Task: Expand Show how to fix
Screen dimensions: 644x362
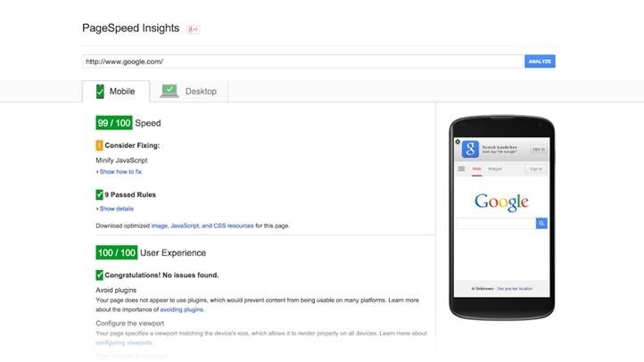Action: pos(120,171)
